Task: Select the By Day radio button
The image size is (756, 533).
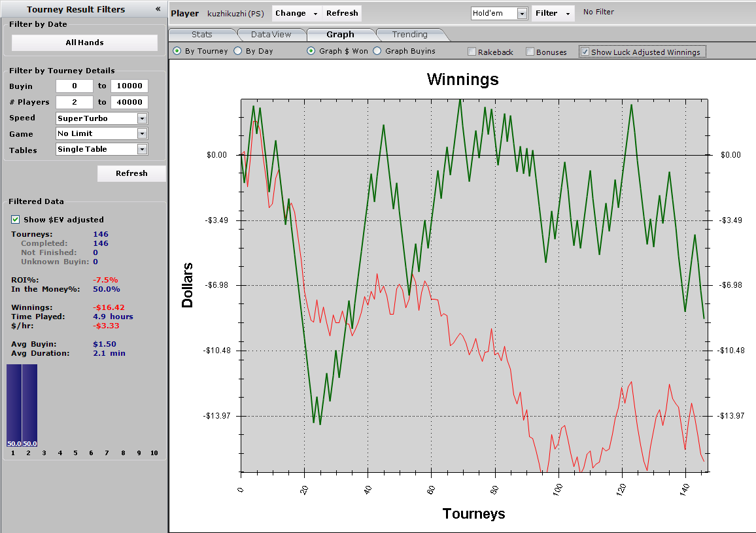Action: point(238,51)
